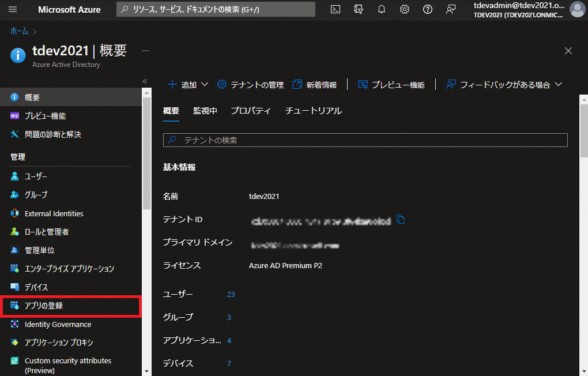588x376 pixels.
Task: Open the notifications bell
Action: [x=382, y=9]
